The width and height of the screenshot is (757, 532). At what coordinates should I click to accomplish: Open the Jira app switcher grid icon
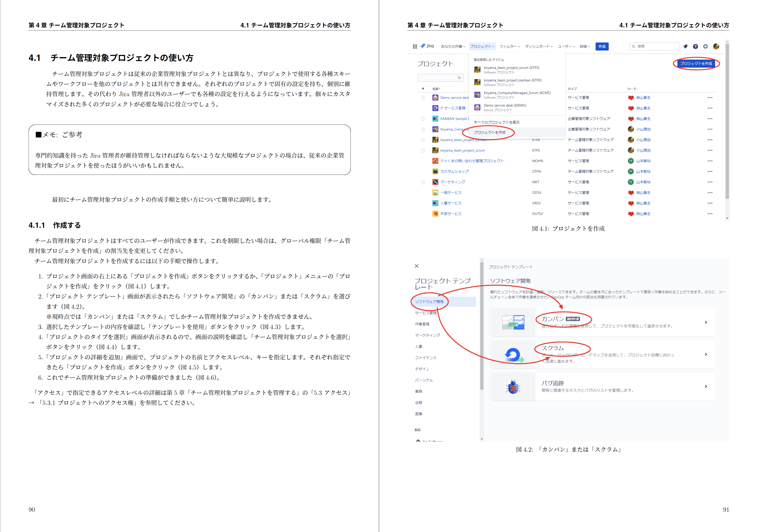coord(415,46)
